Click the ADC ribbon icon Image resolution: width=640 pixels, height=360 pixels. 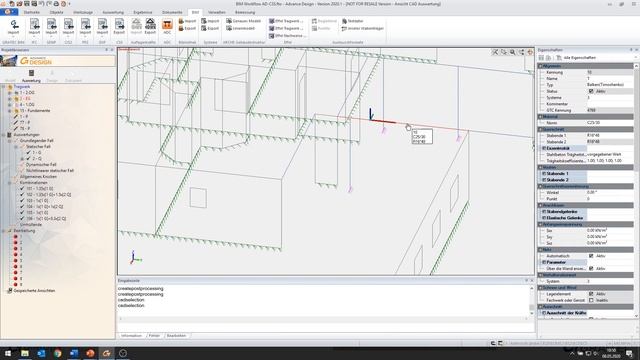click(x=167, y=26)
